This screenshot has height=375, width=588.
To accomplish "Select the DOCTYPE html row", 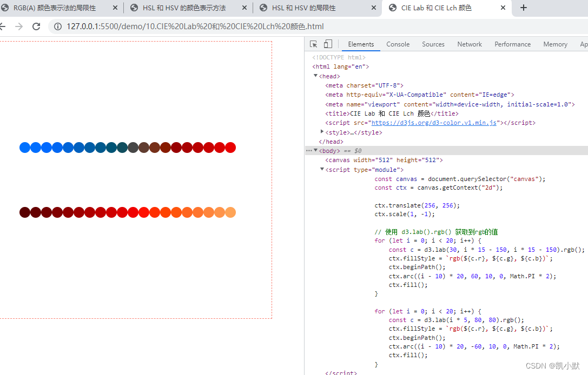I will pyautogui.click(x=339, y=57).
